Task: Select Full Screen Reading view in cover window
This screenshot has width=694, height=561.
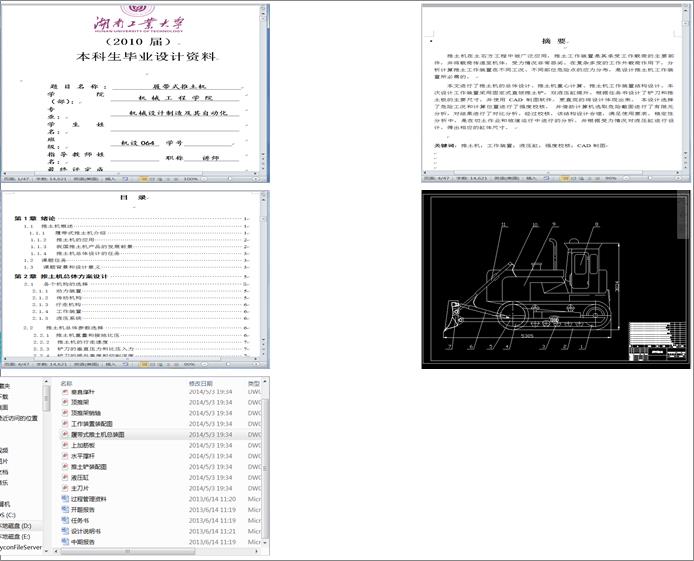Action: [x=151, y=179]
